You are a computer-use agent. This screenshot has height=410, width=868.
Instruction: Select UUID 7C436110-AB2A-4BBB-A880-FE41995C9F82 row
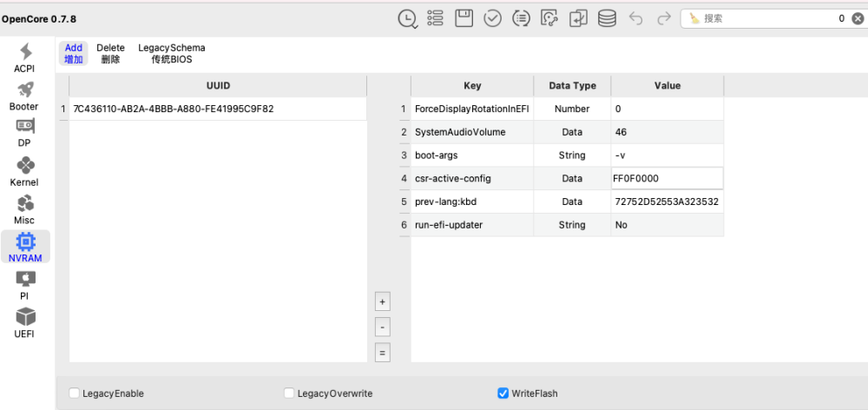pyautogui.click(x=218, y=109)
